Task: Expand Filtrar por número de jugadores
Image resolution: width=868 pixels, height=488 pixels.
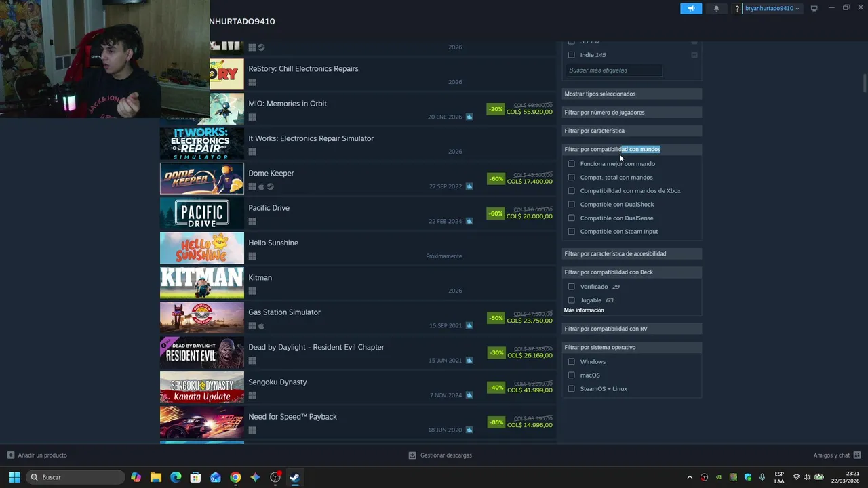Action: (x=632, y=112)
